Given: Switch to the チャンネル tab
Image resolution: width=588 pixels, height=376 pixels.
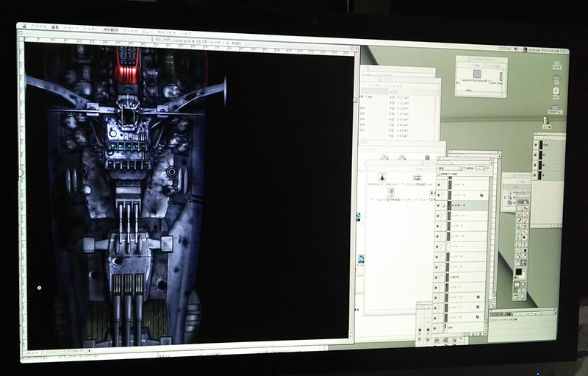Looking at the screenshot, I should (542, 138).
